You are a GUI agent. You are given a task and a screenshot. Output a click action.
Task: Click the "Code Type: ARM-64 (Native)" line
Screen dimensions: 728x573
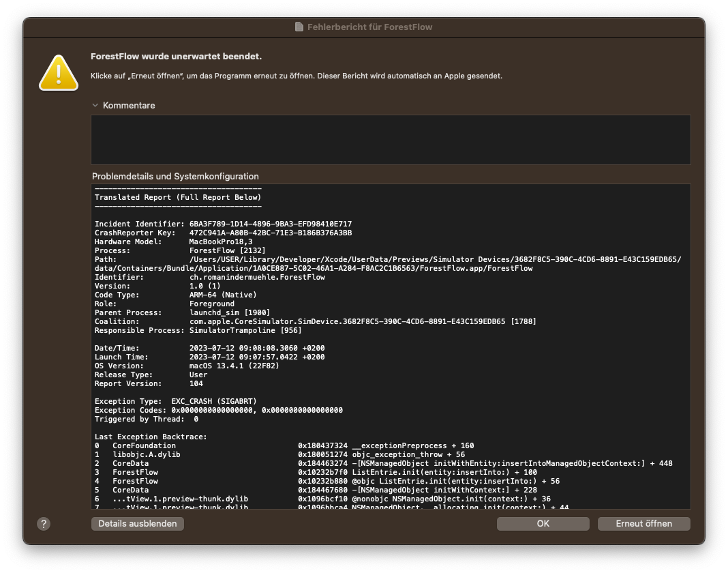[175, 295]
